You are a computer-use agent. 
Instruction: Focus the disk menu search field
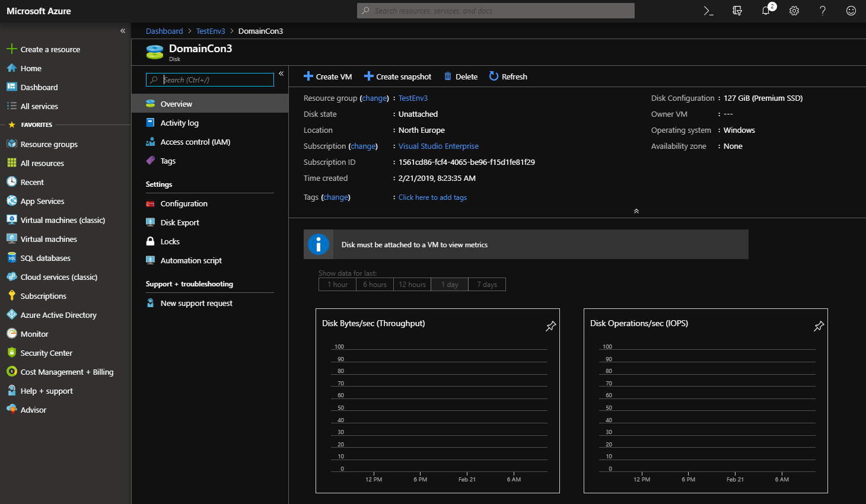tap(210, 79)
